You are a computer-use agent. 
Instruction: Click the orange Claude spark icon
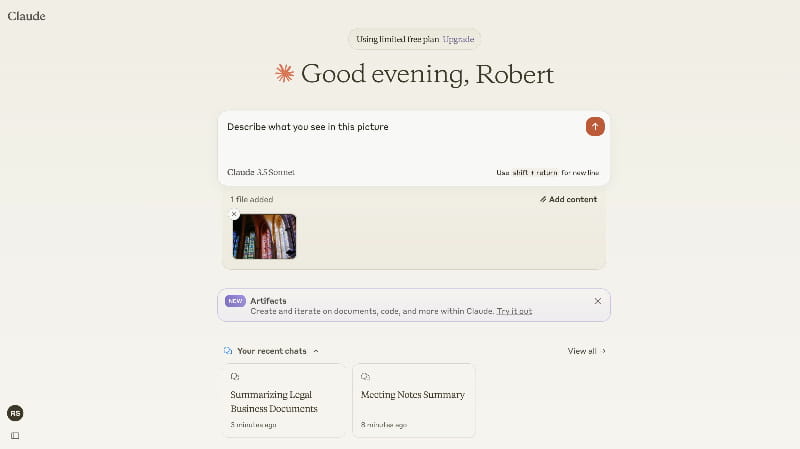(285, 73)
